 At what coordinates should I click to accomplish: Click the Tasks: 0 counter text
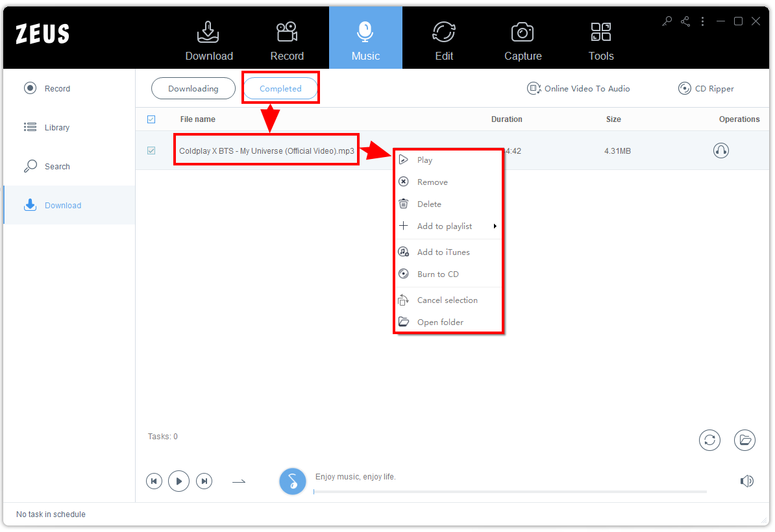tap(163, 437)
